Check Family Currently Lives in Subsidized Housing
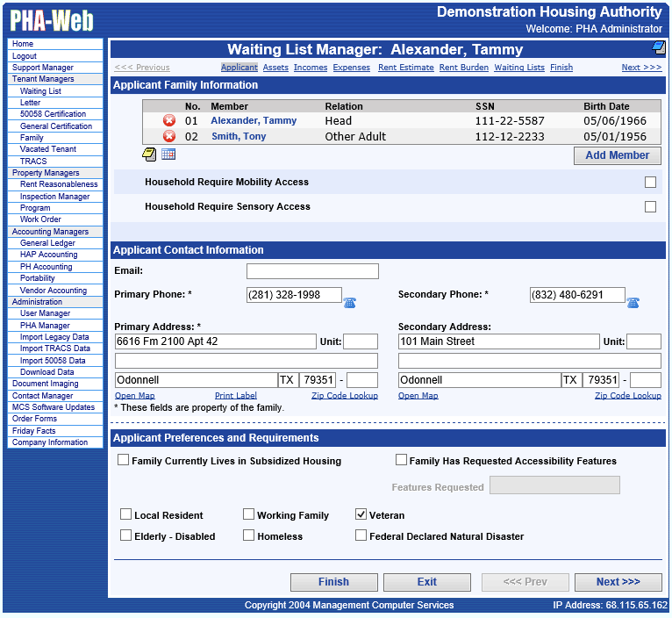This screenshot has width=672, height=618. pos(124,460)
